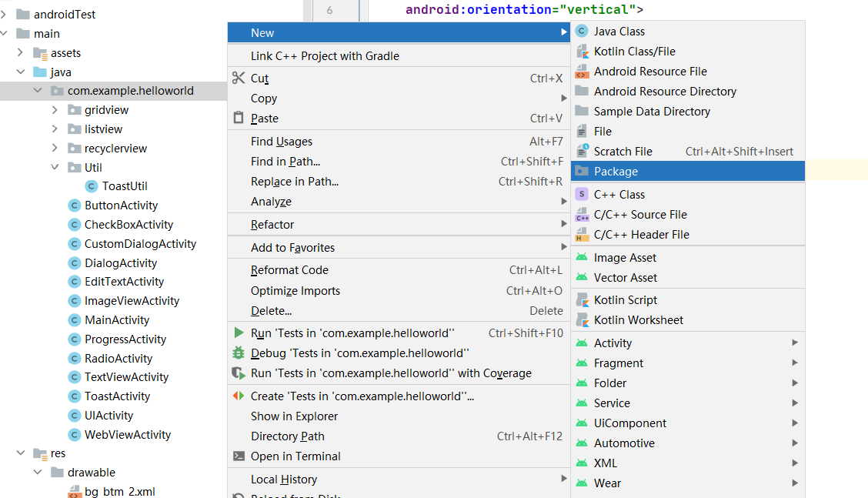
Task: Select ToastUtil class in the tree
Action: pos(125,186)
